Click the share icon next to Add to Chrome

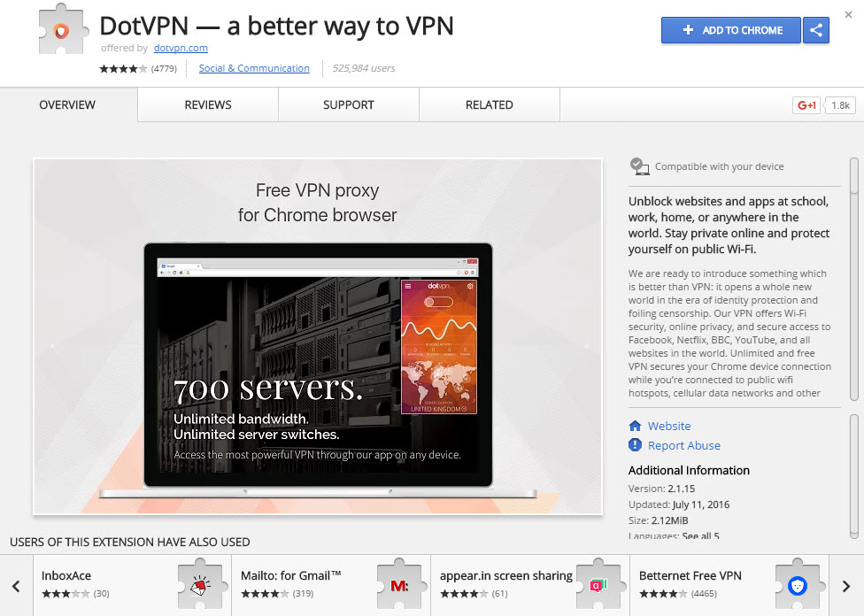click(816, 30)
